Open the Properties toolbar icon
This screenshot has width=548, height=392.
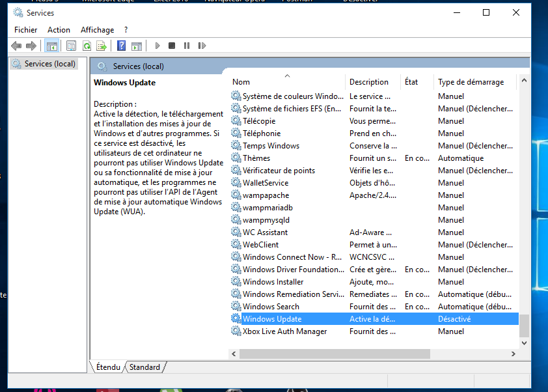point(72,46)
